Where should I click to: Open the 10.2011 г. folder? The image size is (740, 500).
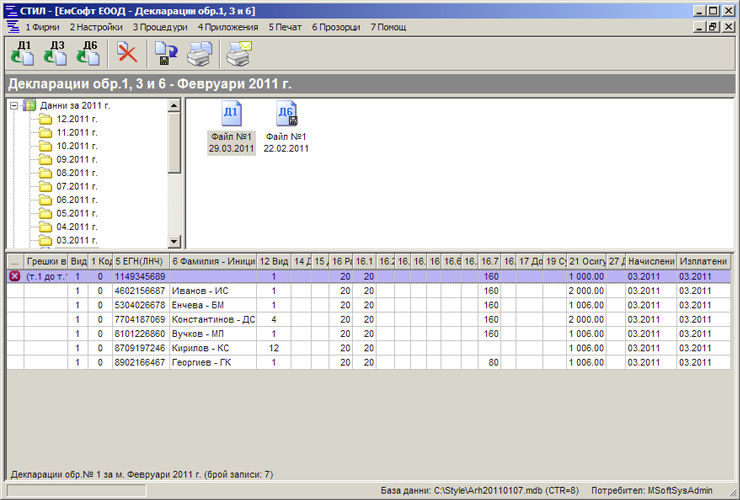click(76, 146)
